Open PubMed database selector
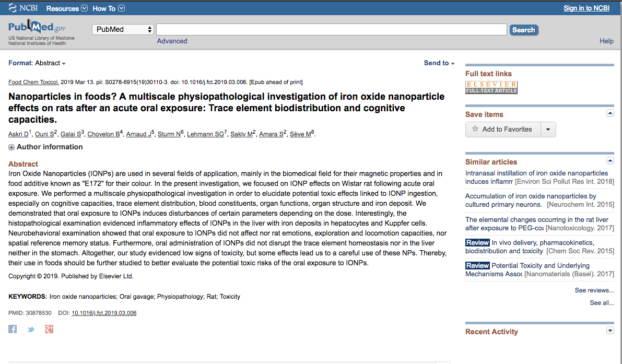622x364 pixels. coord(123,29)
